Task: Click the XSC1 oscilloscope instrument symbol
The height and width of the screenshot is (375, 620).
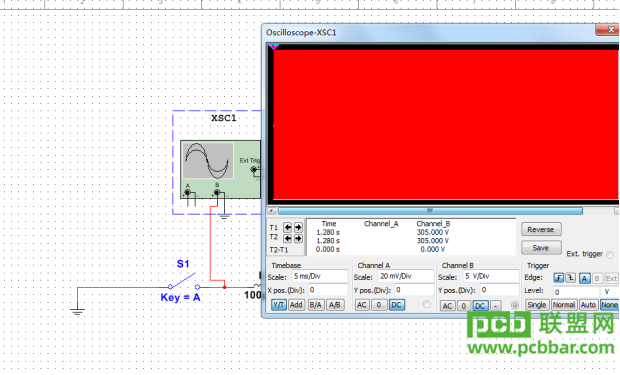Action: point(220,169)
